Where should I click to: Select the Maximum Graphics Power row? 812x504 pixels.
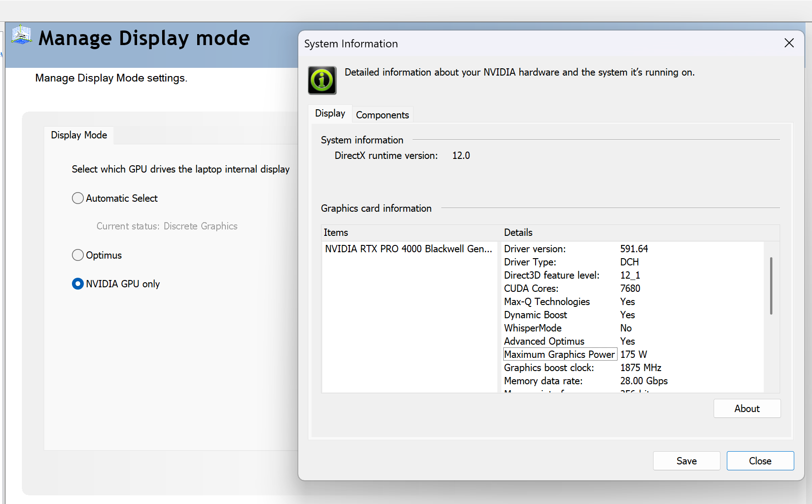559,355
